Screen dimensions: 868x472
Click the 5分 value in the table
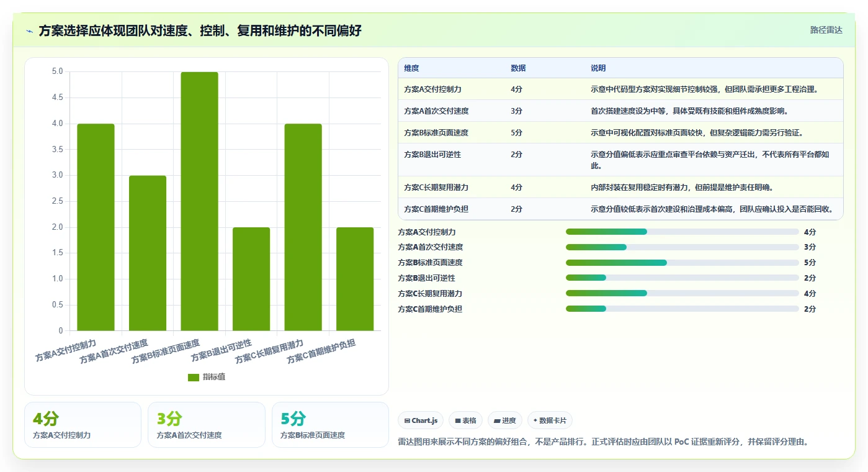pos(516,133)
